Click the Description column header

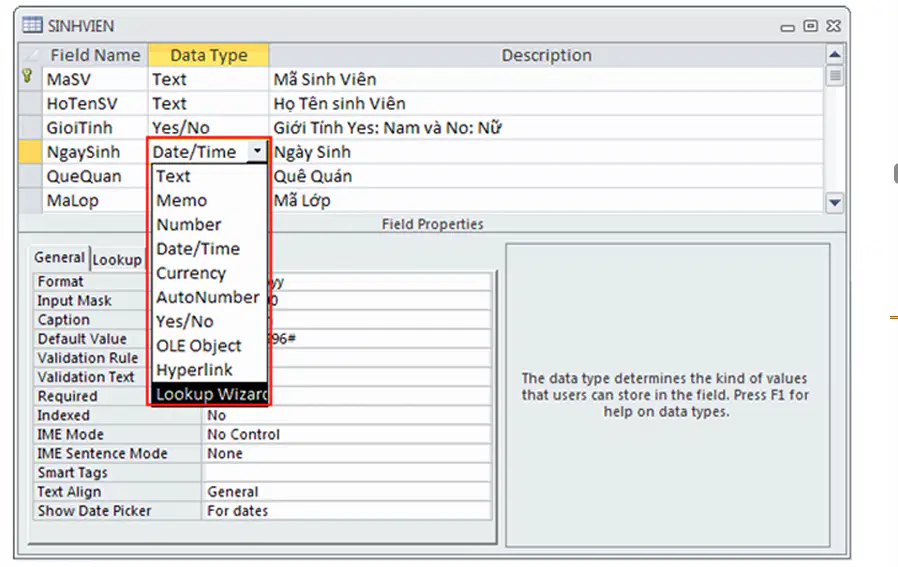(x=546, y=55)
